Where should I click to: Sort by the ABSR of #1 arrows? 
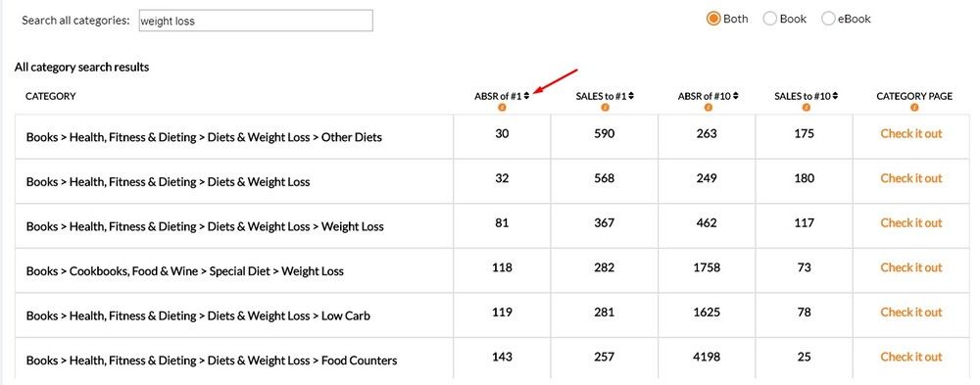pos(527,96)
